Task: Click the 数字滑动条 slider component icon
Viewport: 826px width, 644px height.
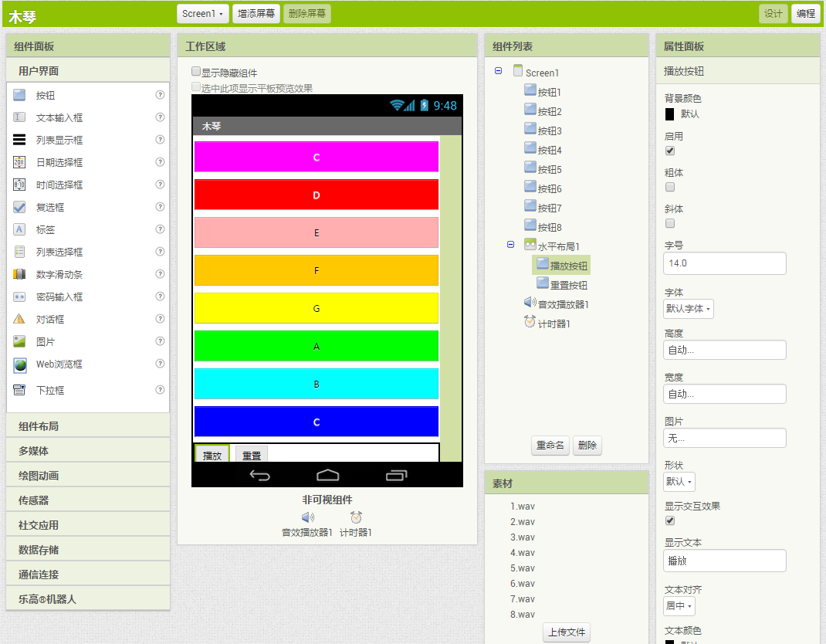Action: click(x=20, y=274)
